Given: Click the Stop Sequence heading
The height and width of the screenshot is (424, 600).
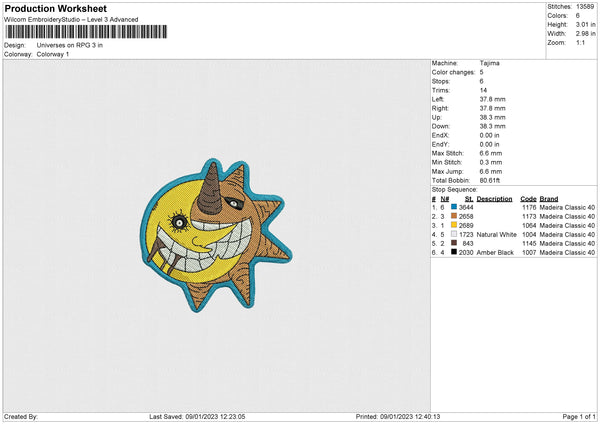Looking at the screenshot, I should (x=453, y=189).
